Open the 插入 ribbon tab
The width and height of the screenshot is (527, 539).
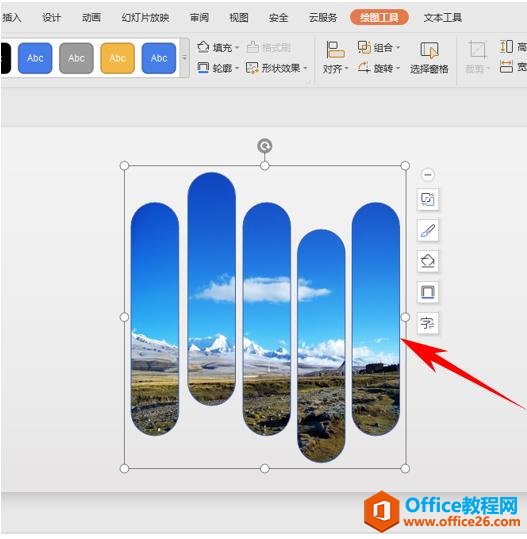[x=11, y=17]
